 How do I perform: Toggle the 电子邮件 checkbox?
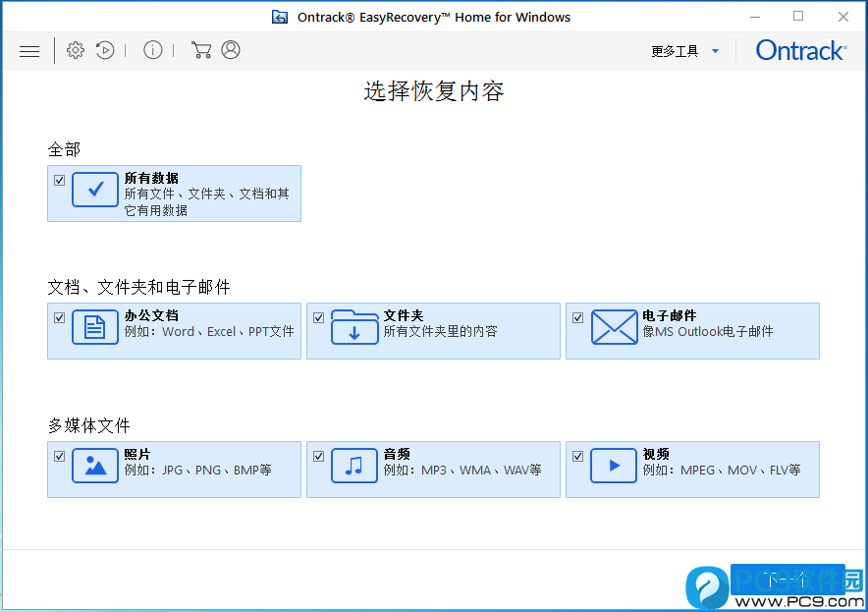pyautogui.click(x=578, y=318)
